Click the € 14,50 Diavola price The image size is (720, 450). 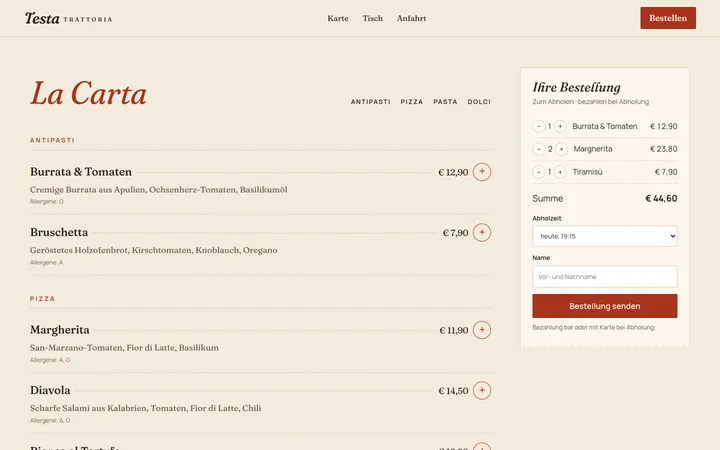click(x=453, y=391)
